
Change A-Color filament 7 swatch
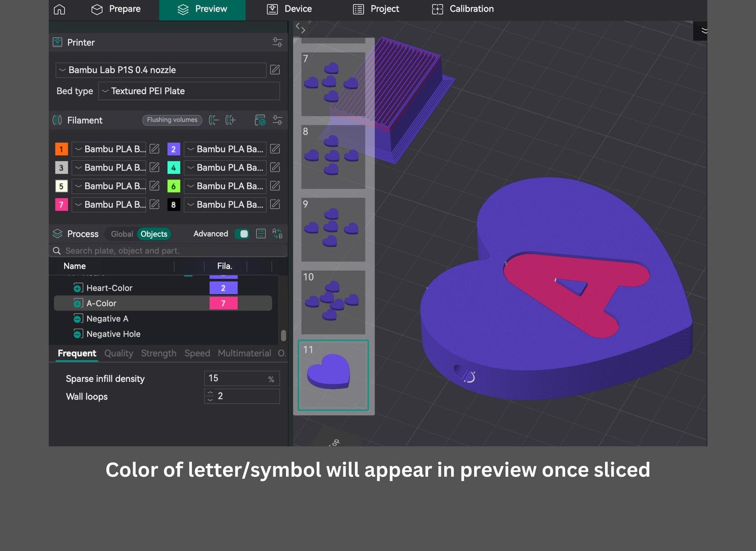pyautogui.click(x=223, y=303)
